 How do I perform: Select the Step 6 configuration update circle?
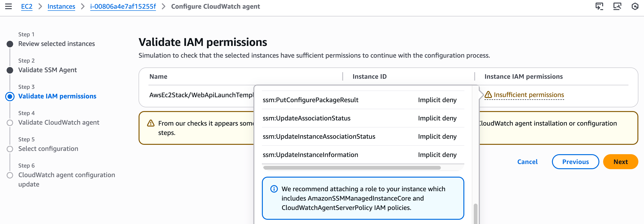click(x=10, y=175)
